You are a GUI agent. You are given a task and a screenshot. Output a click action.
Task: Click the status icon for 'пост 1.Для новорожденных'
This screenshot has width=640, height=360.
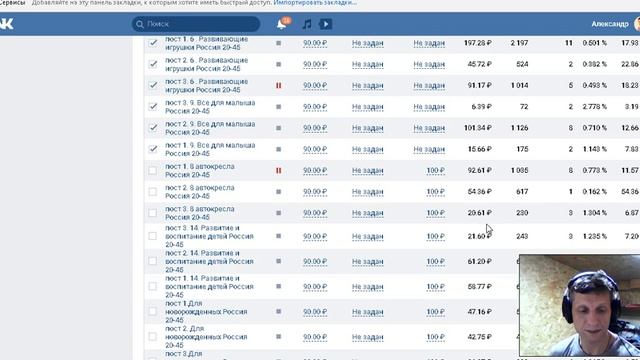[x=278, y=311]
